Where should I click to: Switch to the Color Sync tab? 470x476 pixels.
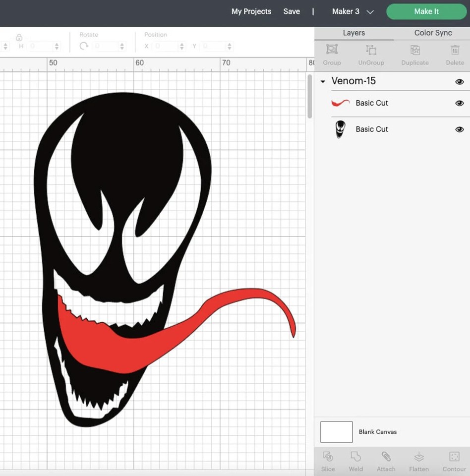point(432,33)
